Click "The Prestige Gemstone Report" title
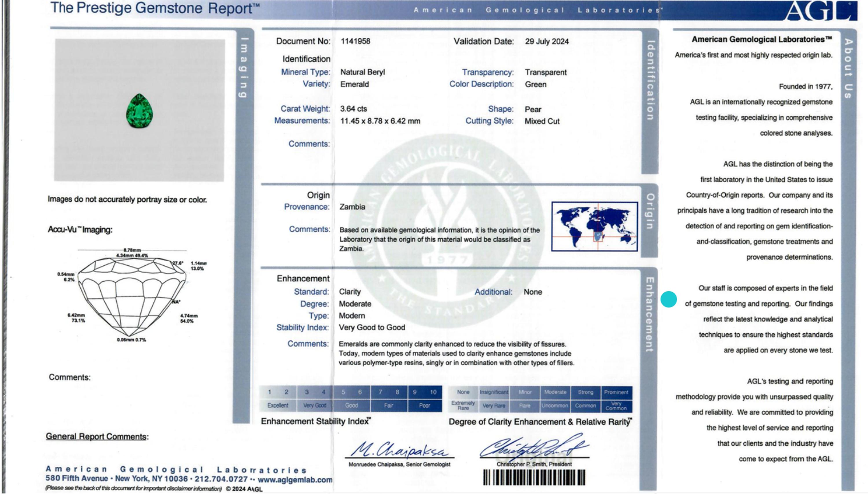 click(x=155, y=8)
